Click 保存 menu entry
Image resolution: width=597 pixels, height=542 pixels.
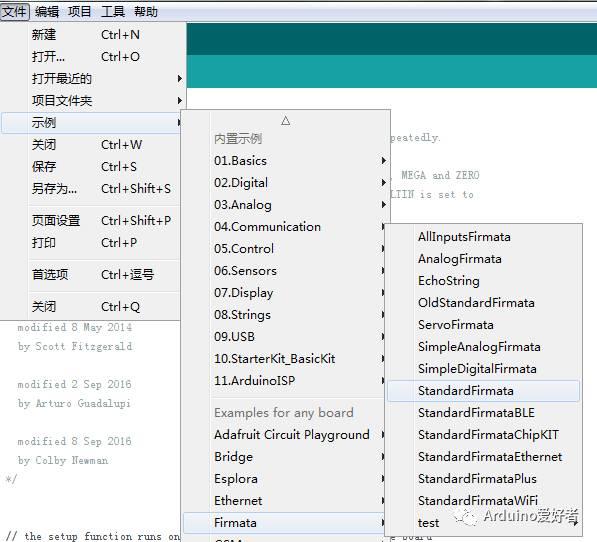click(x=91, y=167)
